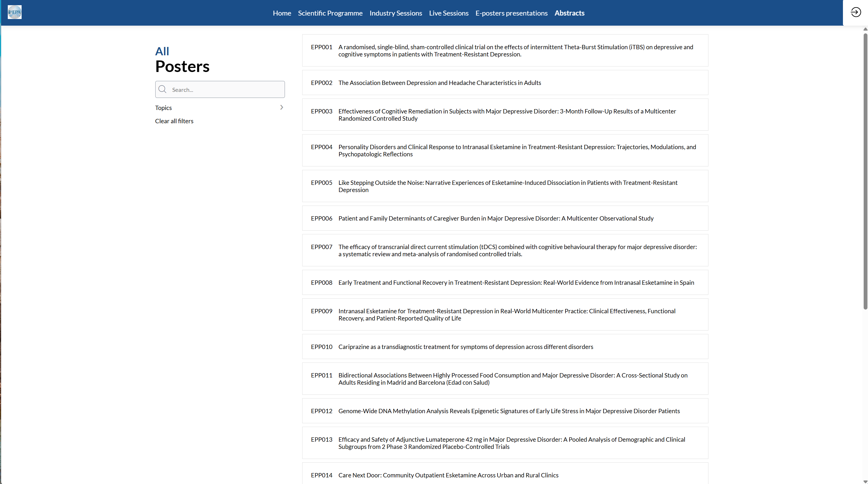This screenshot has width=868, height=484.
Task: Click the login arrow icon
Action: click(x=856, y=12)
